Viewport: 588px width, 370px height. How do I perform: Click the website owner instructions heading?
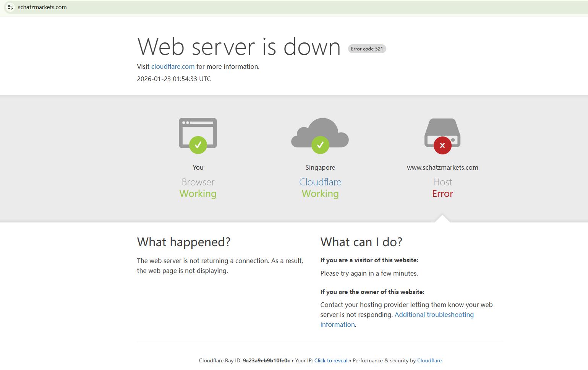[373, 292]
